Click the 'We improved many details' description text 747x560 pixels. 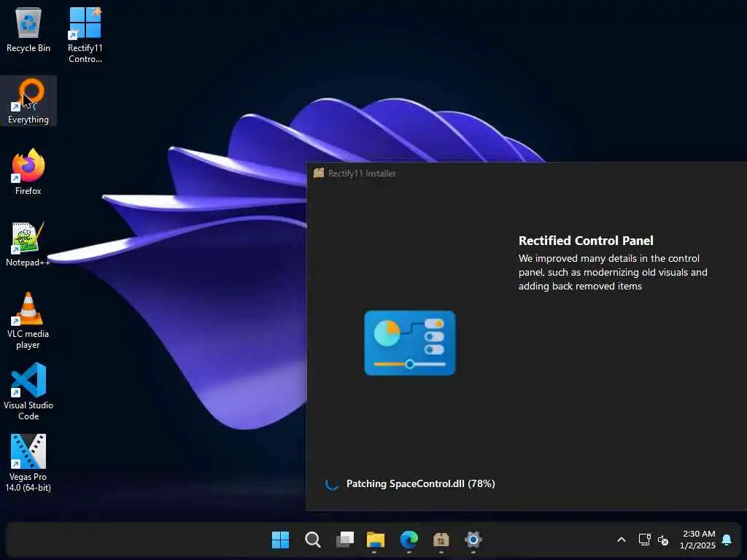[x=613, y=273]
